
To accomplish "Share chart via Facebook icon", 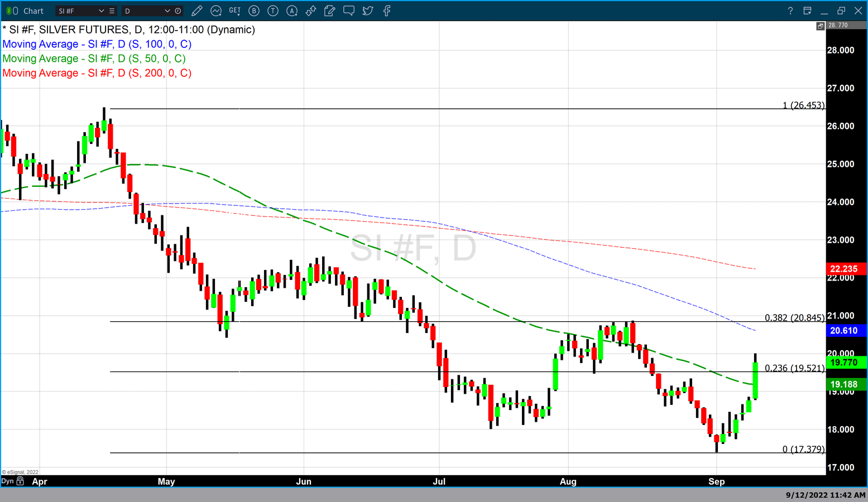I will pos(387,11).
